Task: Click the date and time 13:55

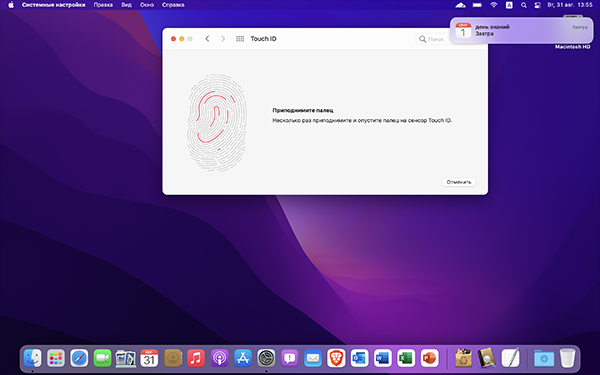Action: coord(570,5)
